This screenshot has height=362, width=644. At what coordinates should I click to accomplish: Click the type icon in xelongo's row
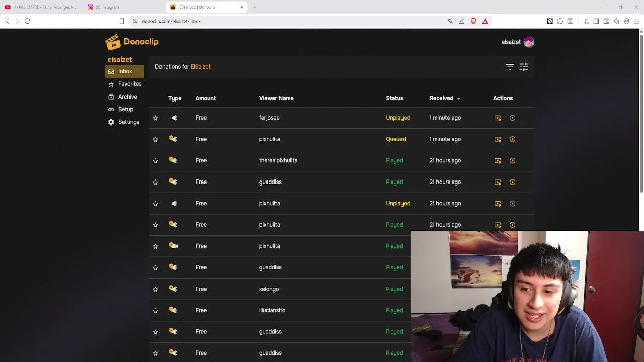(173, 289)
